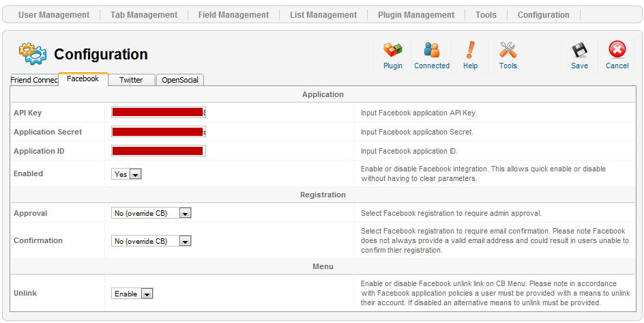Switch to the OpenSocial tab
The width and height of the screenshot is (644, 323).
tap(180, 80)
